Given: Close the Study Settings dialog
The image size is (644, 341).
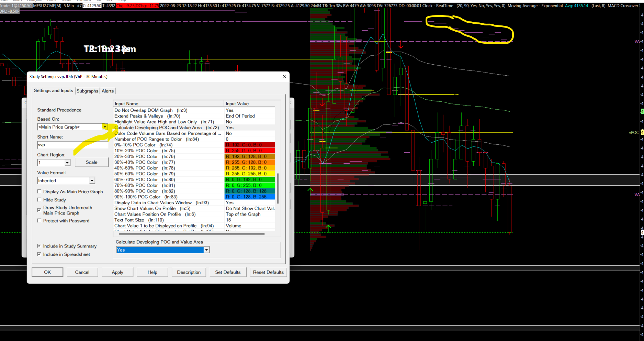Looking at the screenshot, I should click(284, 76).
